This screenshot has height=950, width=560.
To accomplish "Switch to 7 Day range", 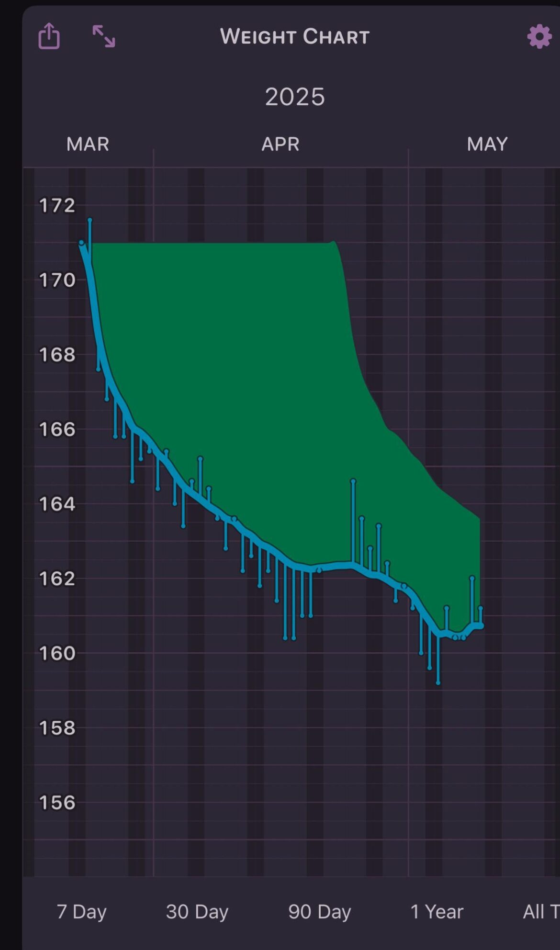I will coord(81,912).
